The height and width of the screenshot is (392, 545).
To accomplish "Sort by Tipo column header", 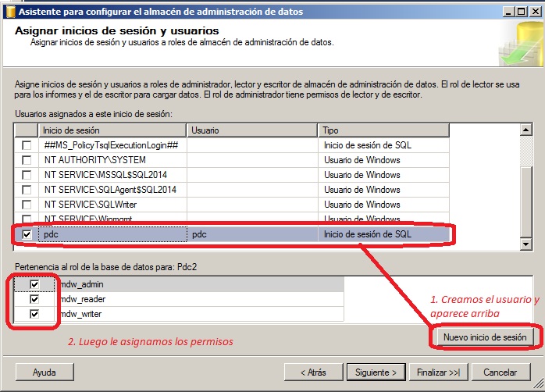I will tap(383, 130).
